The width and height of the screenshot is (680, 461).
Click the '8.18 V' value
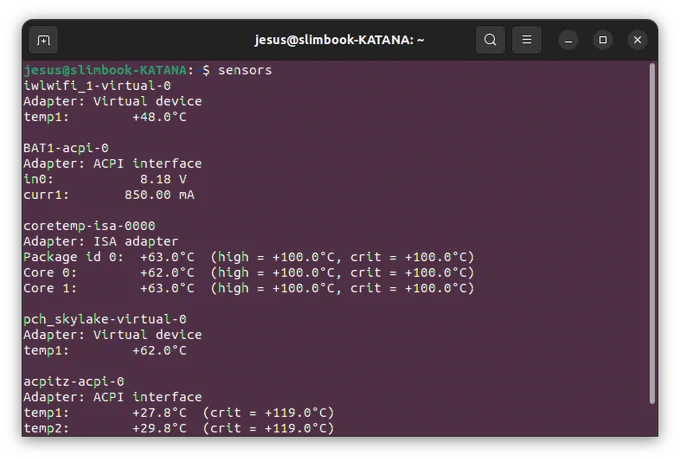(163, 180)
